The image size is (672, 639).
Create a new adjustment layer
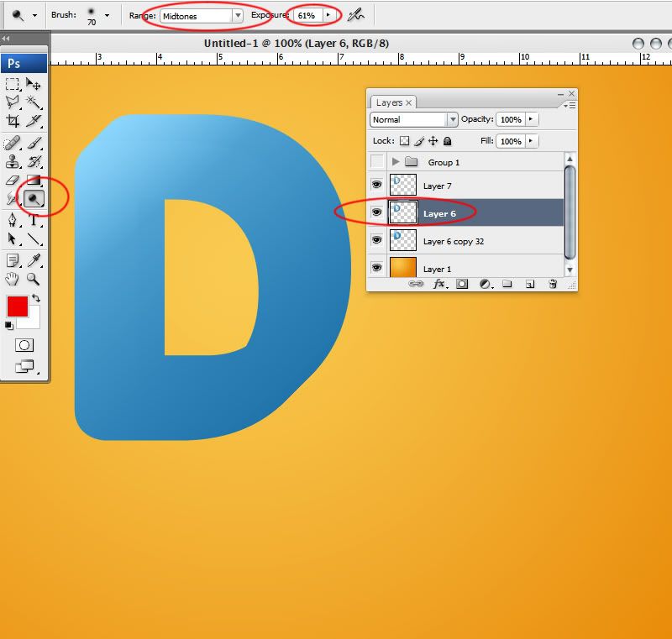click(x=486, y=284)
